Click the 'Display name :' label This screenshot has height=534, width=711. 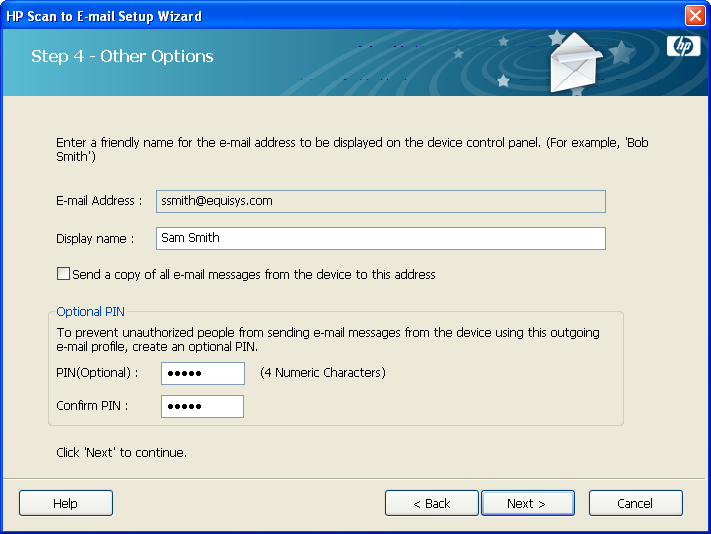(95, 238)
